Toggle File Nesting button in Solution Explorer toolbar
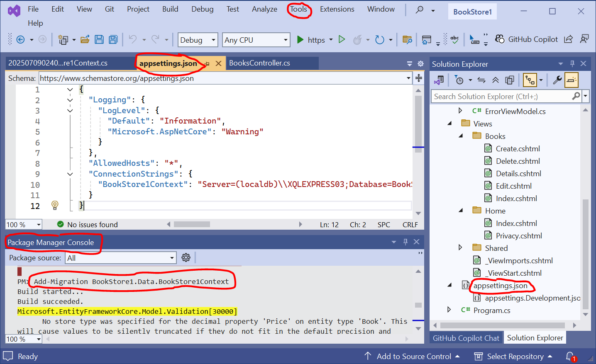Image resolution: width=596 pixels, height=364 pixels. point(530,80)
